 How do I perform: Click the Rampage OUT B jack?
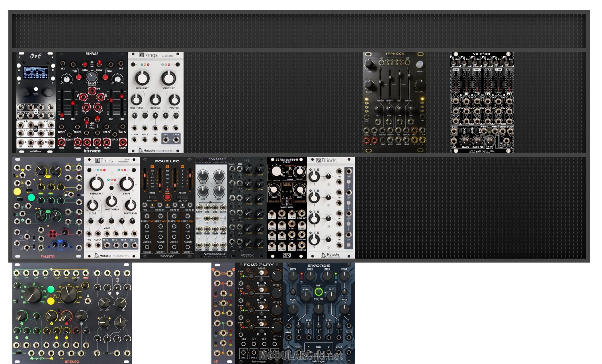pos(98,107)
